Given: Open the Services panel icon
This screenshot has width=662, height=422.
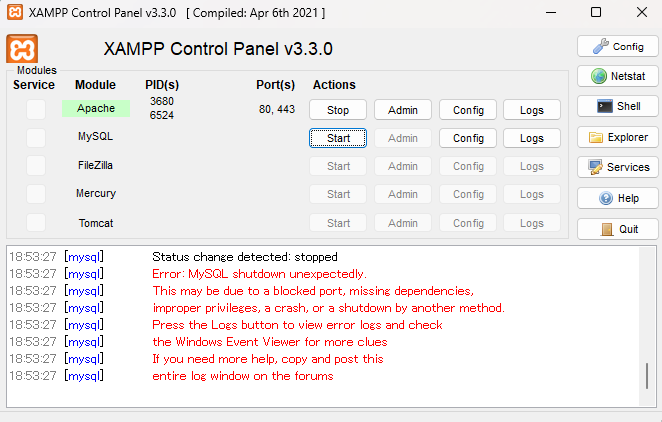Looking at the screenshot, I should [x=617, y=167].
